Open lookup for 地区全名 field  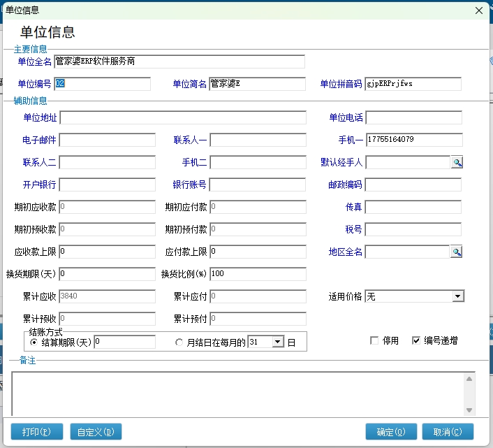coord(456,252)
